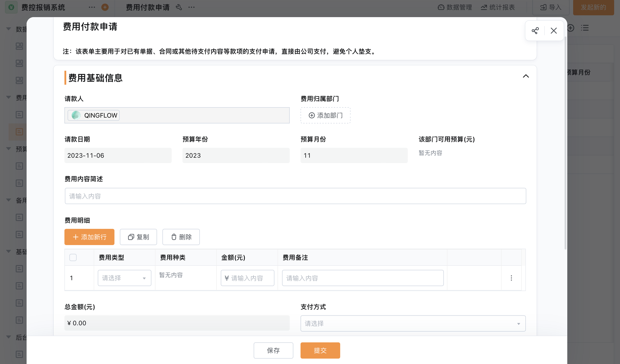Open the three-dot menu of row 1
620x364 pixels.
[511, 278]
